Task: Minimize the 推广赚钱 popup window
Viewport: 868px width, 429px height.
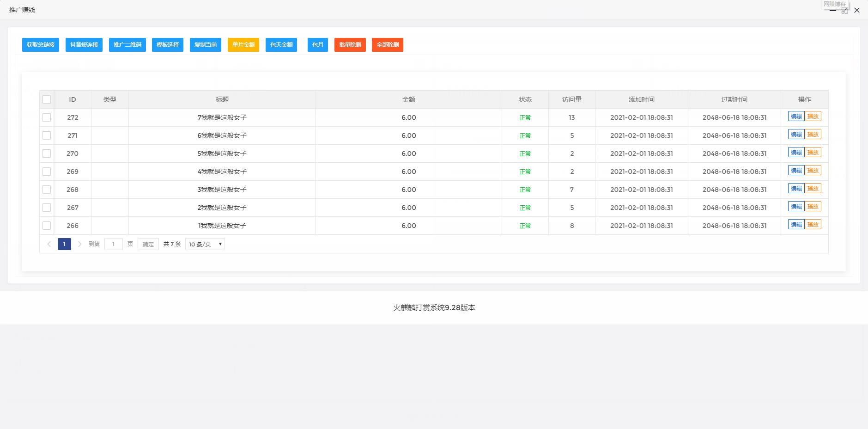Action: pyautogui.click(x=832, y=10)
